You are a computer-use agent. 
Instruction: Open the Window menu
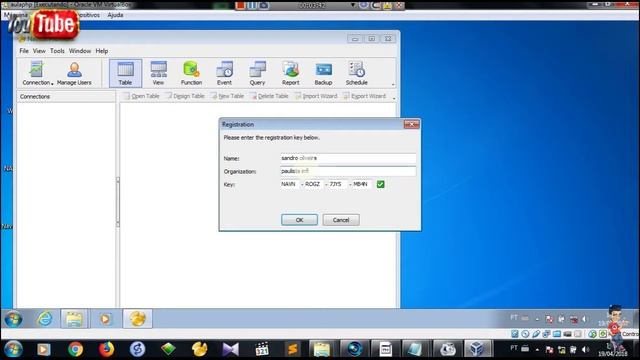80,51
